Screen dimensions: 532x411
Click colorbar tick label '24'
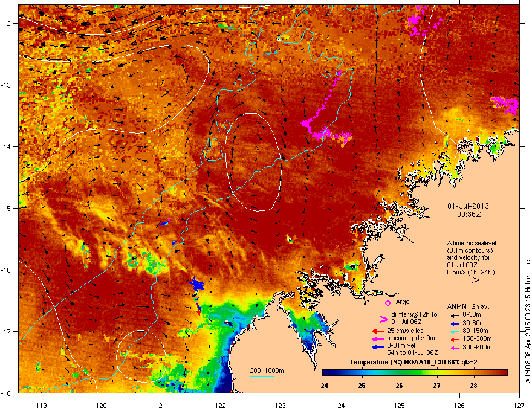325,386
